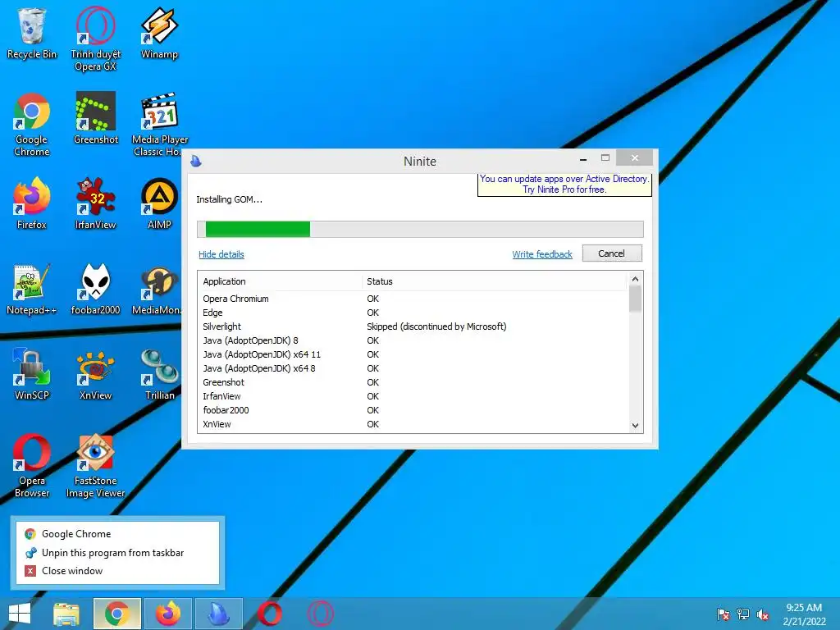Select the Opera Chromium row
This screenshot has height=630, width=840.
(x=413, y=299)
